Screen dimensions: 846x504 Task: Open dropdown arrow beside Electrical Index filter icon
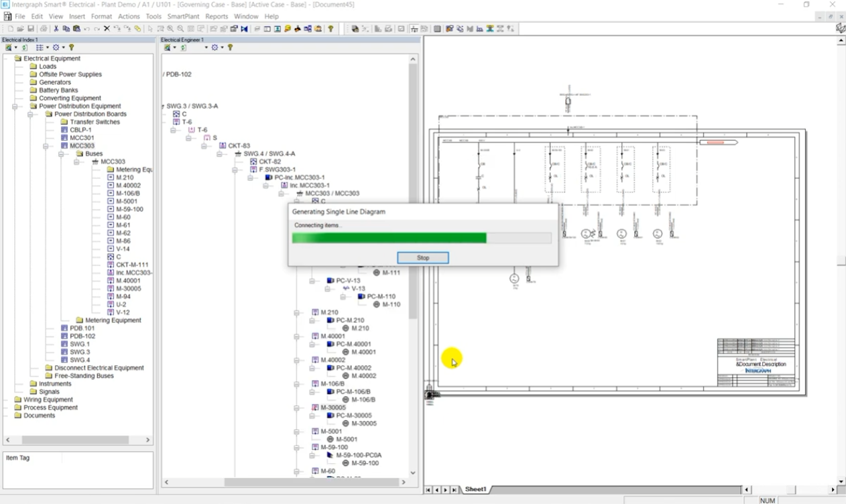pyautogui.click(x=16, y=48)
